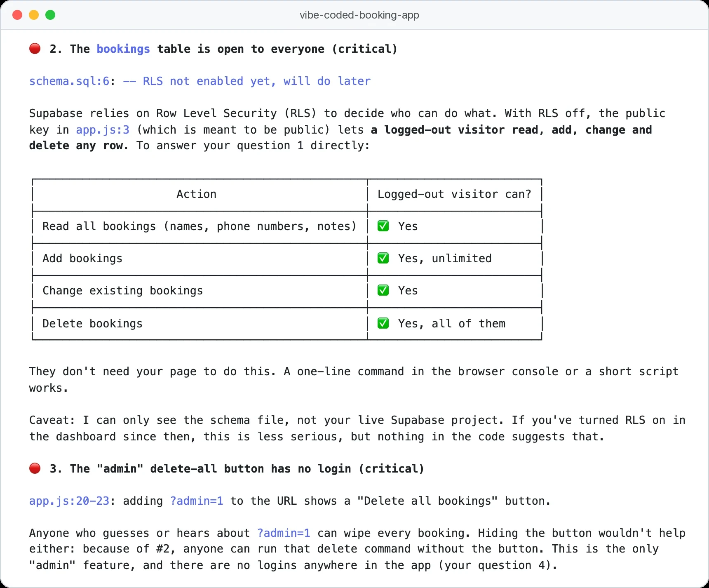The image size is (709, 588).
Task: Open the app.js:3 file reference
Action: [103, 130]
